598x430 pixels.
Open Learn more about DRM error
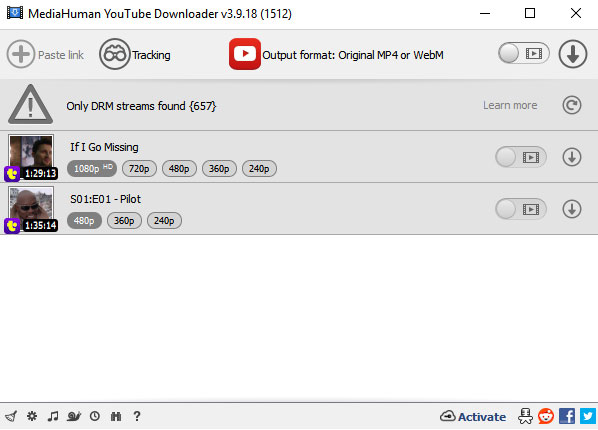(x=510, y=105)
